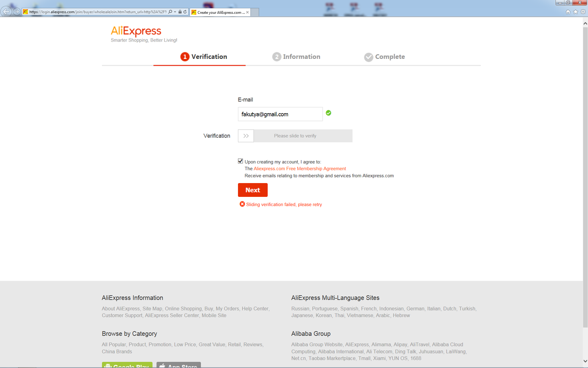Click the slider handle with double arrows
The image size is (588, 368).
(246, 136)
